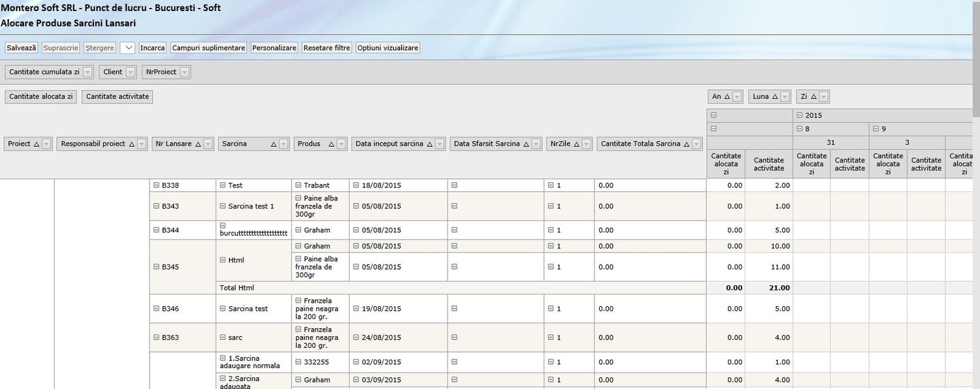Viewport: 980px width, 389px height.
Task: Collapse the B345 launch row
Action: coord(156,267)
